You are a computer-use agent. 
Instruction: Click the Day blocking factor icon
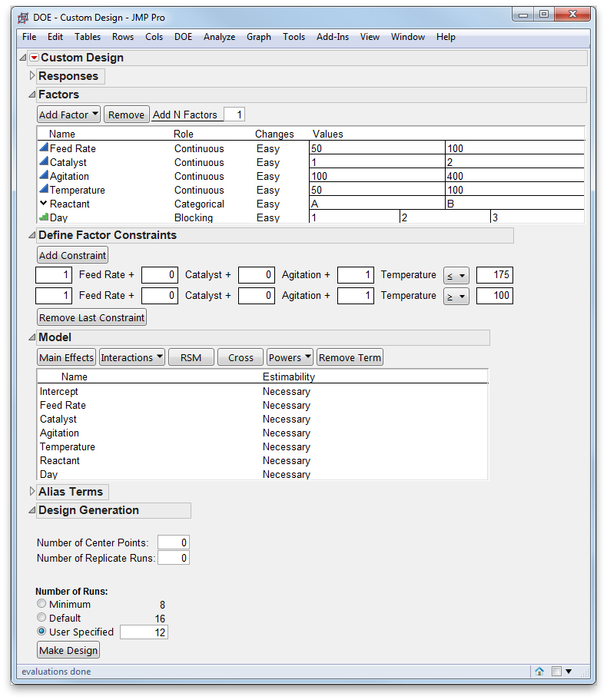44,217
